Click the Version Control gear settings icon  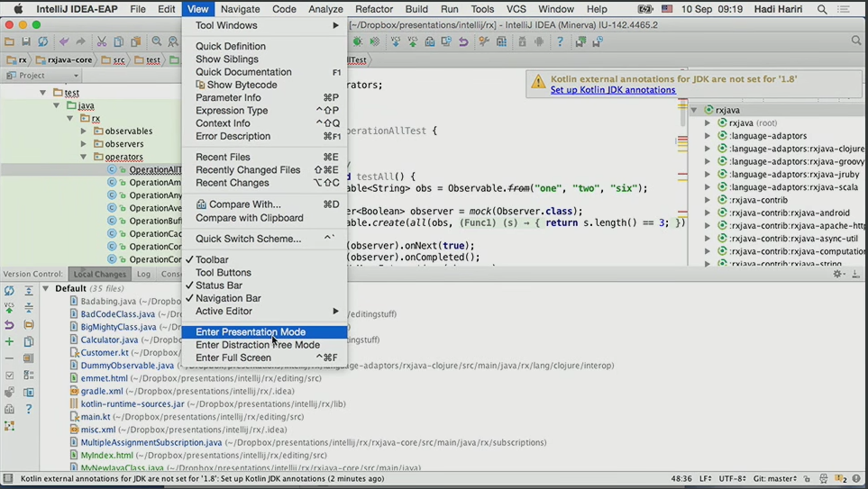(x=837, y=274)
